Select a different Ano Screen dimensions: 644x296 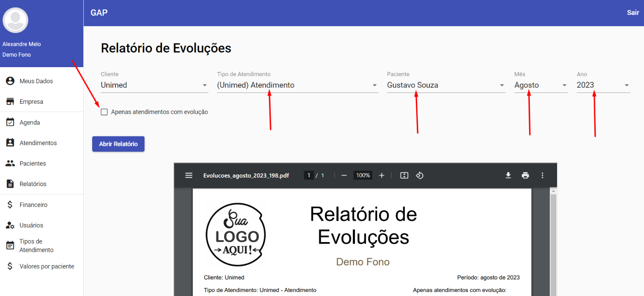click(603, 85)
